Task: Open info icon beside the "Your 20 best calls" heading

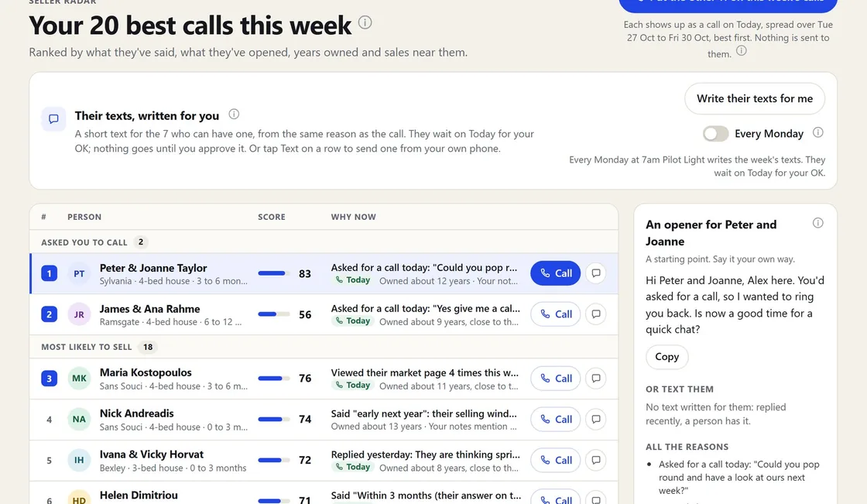Action: 365,22
